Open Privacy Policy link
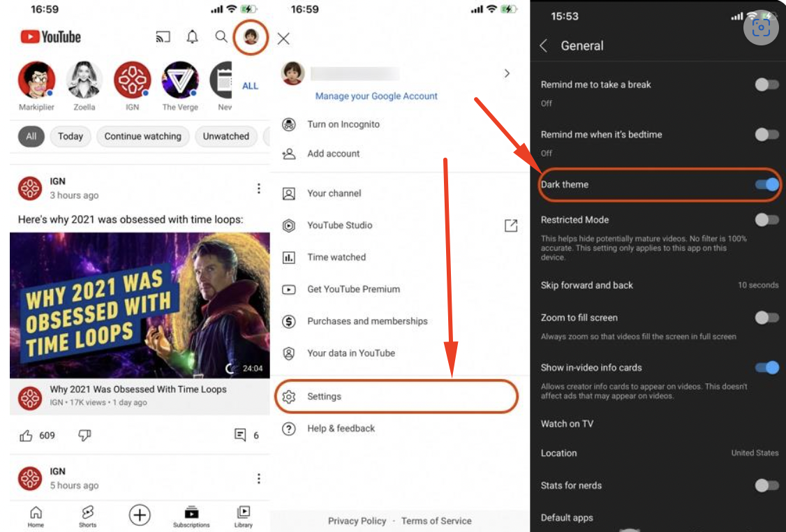 [x=357, y=521]
